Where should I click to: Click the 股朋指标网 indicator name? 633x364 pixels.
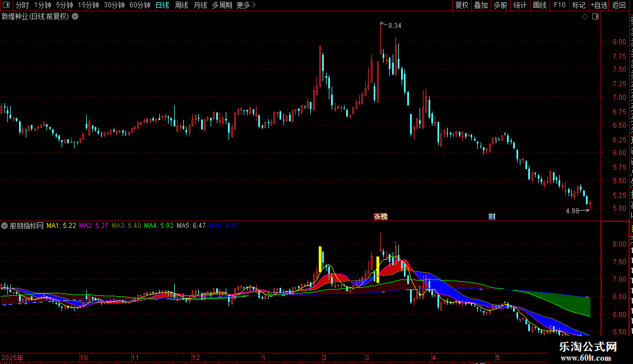27,226
